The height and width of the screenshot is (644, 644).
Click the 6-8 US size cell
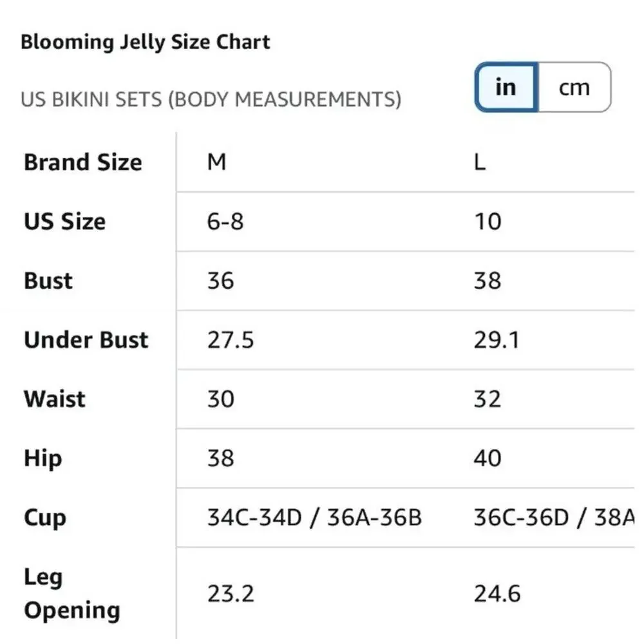225,222
